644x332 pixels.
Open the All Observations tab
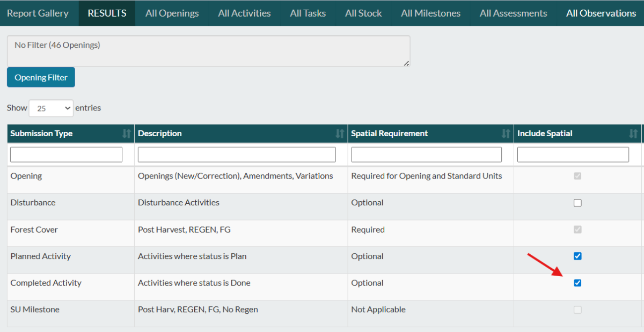click(x=601, y=13)
